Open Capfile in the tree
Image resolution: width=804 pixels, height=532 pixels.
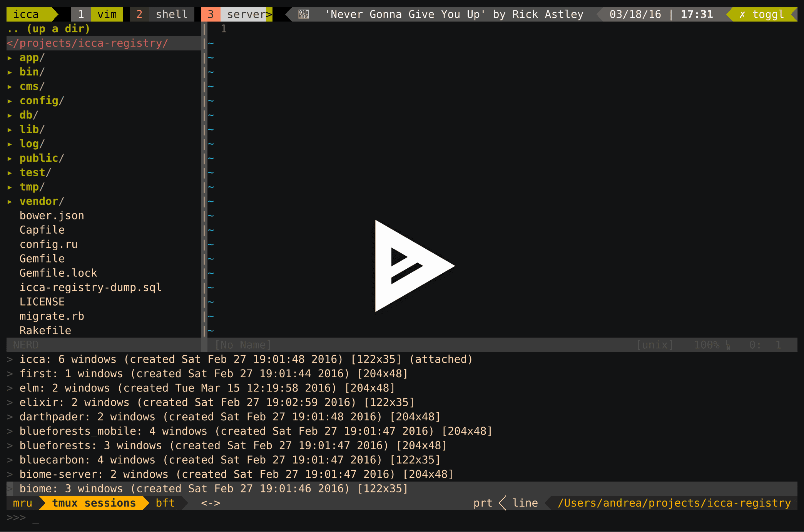[x=42, y=230]
